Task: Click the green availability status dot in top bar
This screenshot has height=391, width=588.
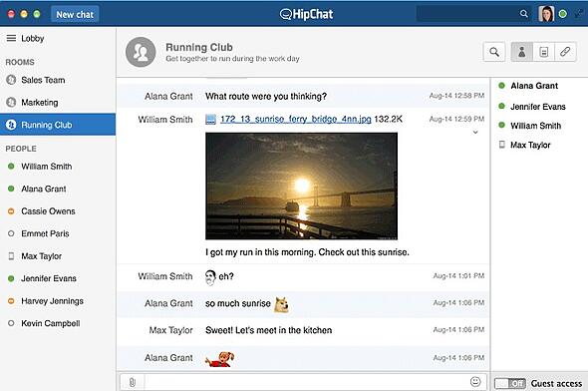Action: tap(562, 14)
